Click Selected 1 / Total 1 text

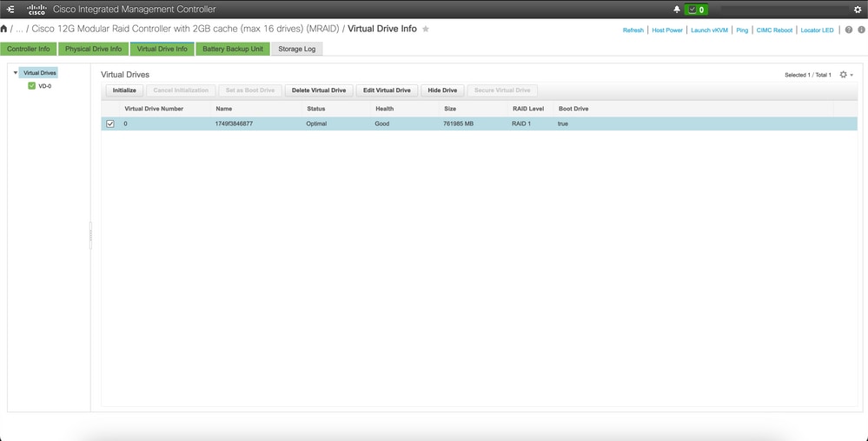pyautogui.click(x=808, y=75)
